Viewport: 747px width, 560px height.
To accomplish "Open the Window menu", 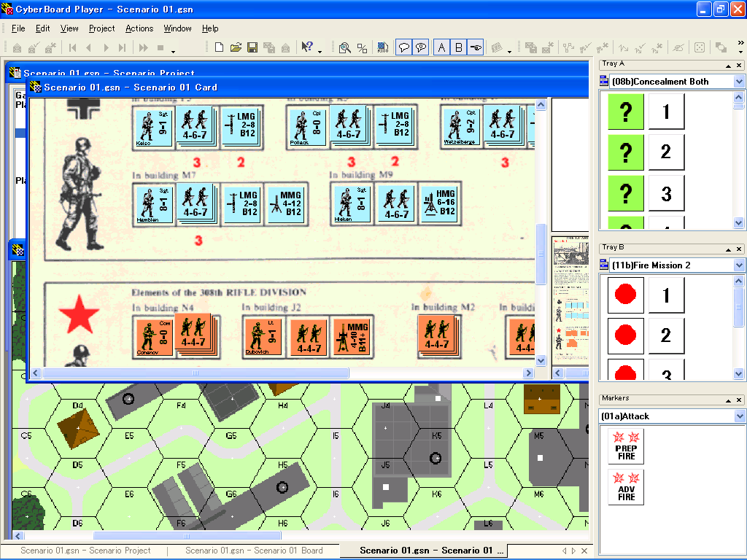I will (x=178, y=28).
